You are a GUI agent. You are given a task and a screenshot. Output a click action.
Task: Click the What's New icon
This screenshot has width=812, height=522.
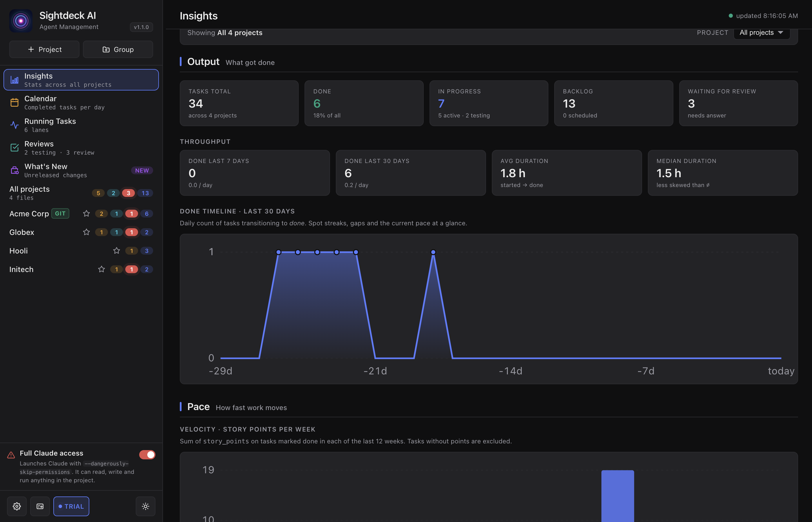[14, 171]
